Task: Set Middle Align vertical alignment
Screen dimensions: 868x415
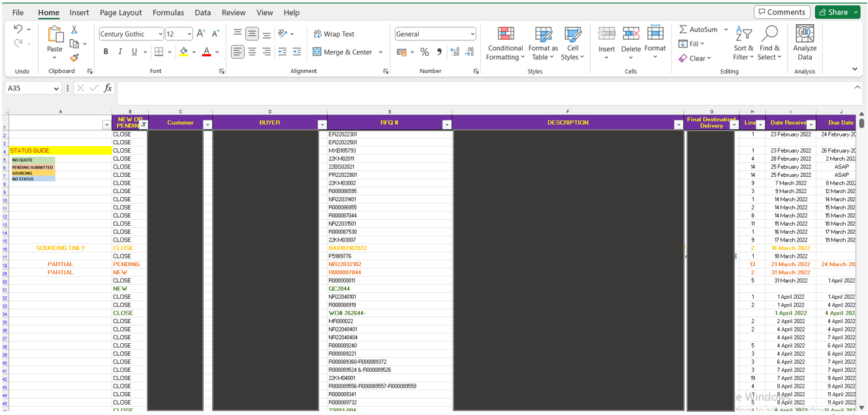Action: 252,33
